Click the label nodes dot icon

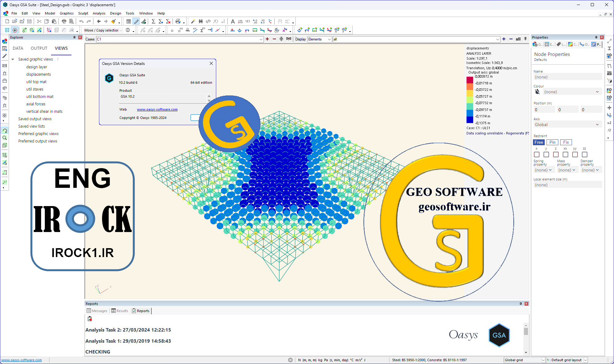(x=172, y=30)
